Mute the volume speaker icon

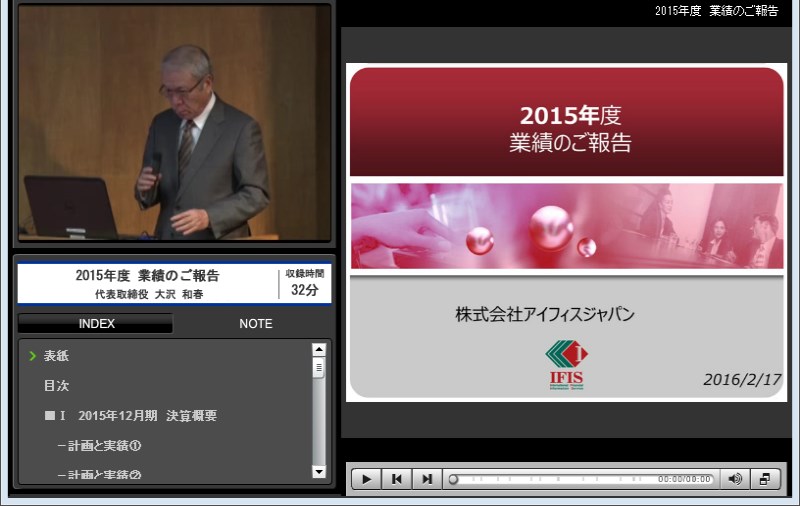(735, 479)
